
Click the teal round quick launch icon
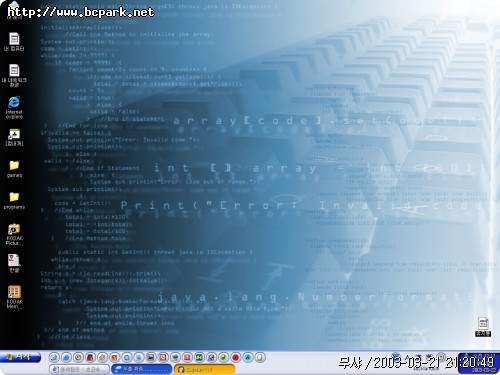pyautogui.click(x=248, y=358)
